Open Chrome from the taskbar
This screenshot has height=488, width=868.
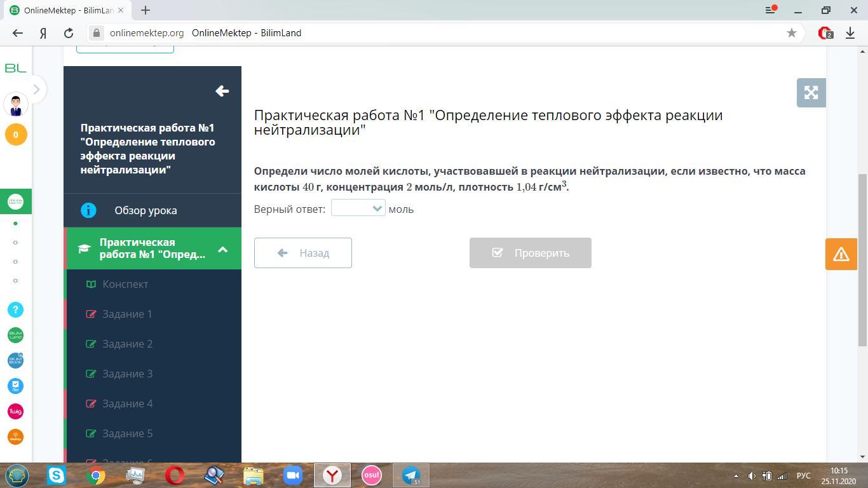click(x=96, y=475)
